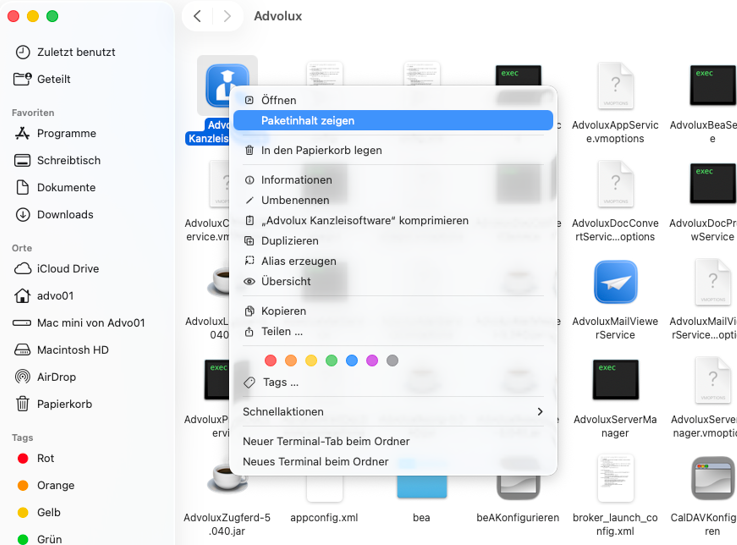Image resolution: width=737 pixels, height=545 pixels.
Task: Go back with the left chevron button
Action: click(198, 16)
